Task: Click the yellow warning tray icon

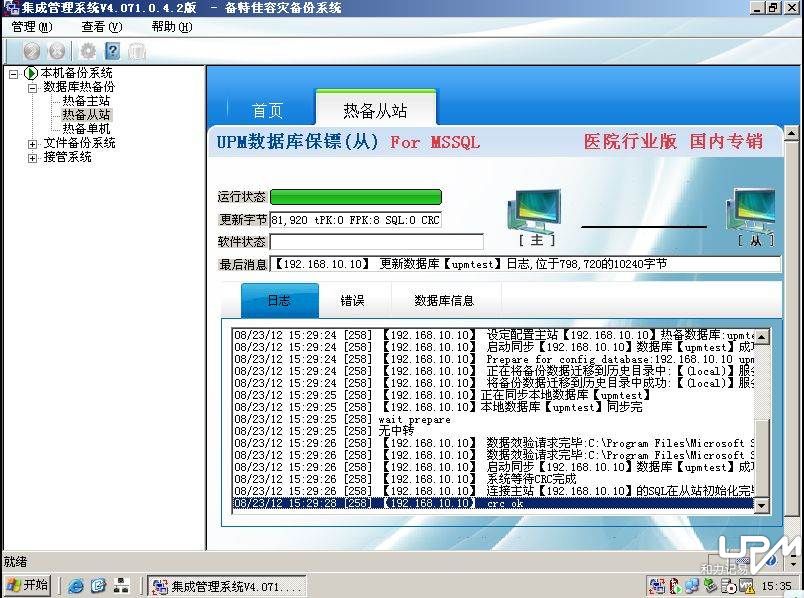Action: tap(747, 586)
